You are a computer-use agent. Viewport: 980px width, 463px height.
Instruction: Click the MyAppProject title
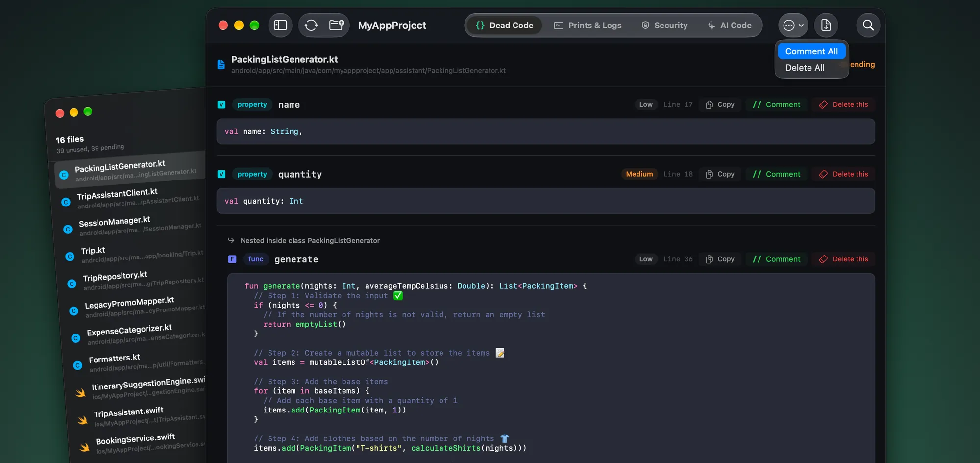392,25
